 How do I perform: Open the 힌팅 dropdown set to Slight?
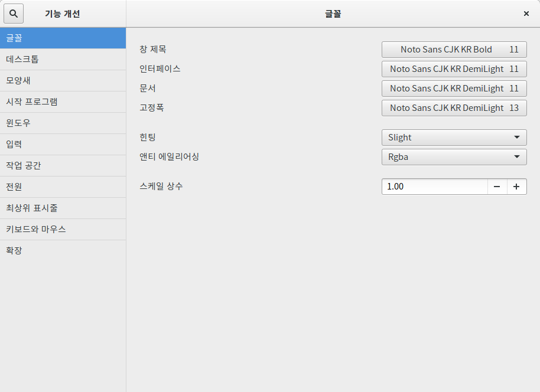tap(454, 137)
